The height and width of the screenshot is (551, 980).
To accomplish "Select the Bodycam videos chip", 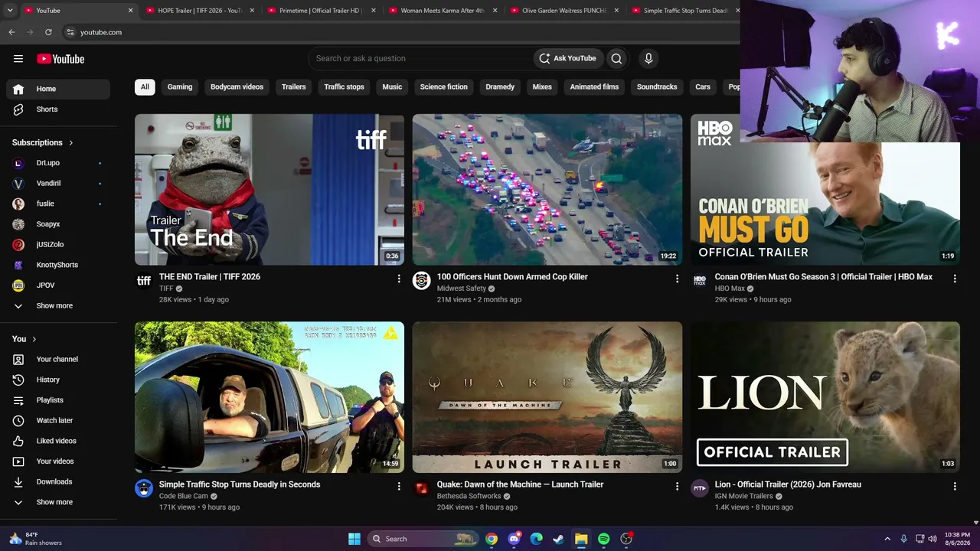I will pos(237,86).
